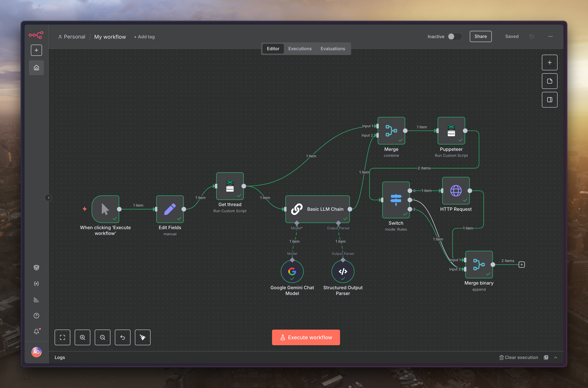This screenshot has height=388, width=588.
Task: Zoom out of the workflow canvas
Action: click(102, 337)
